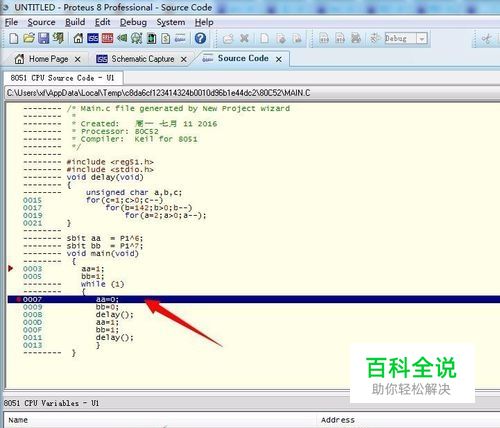This screenshot has width=500, height=428.
Task: Click the MAIN.C file path bar
Action: pos(252,93)
